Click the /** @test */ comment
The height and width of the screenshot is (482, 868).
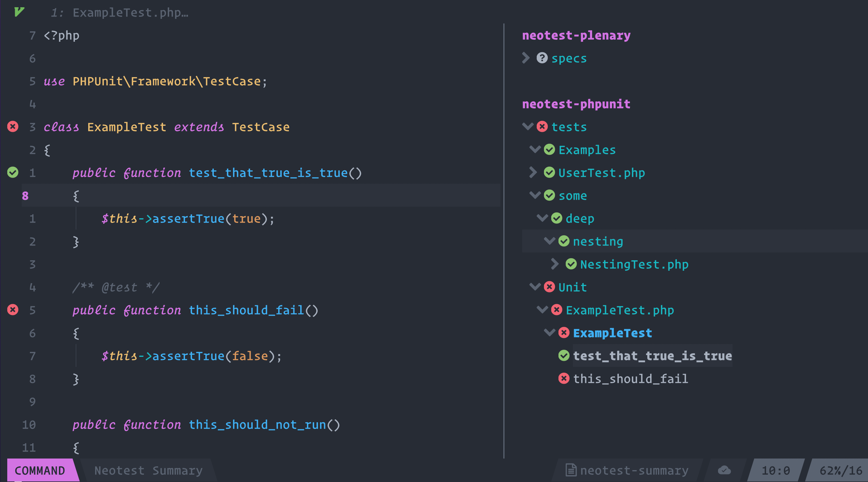coord(116,287)
